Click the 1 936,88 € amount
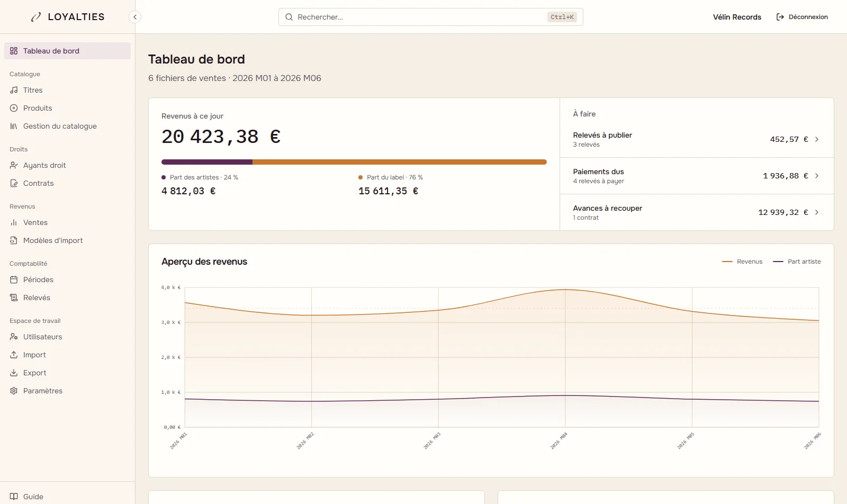This screenshot has height=504, width=847. 786,176
